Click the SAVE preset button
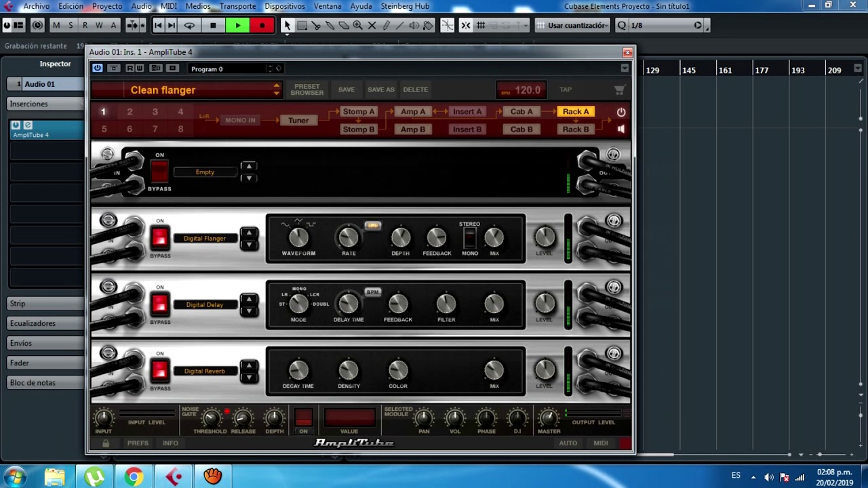This screenshot has width=868, height=488. tap(347, 89)
